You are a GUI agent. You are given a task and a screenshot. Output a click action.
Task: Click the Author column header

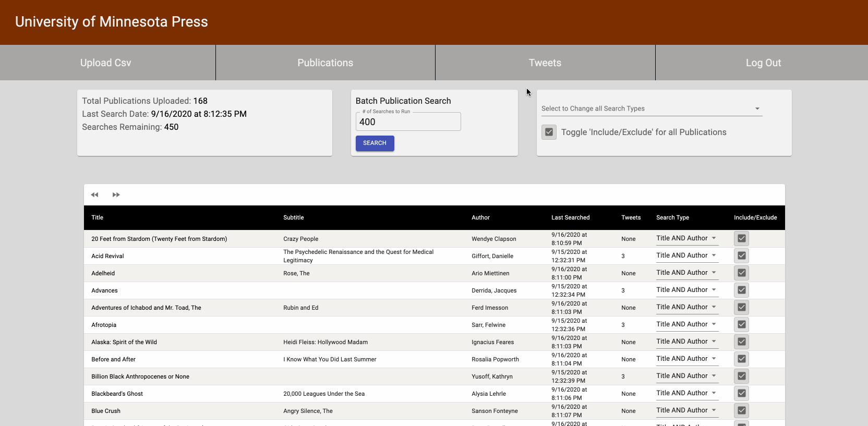[x=481, y=217]
